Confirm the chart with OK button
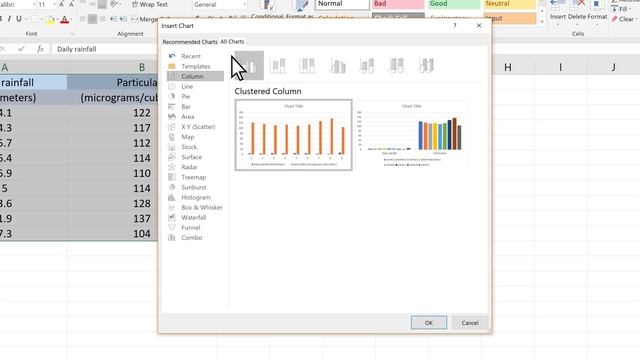The image size is (640, 360). click(429, 322)
